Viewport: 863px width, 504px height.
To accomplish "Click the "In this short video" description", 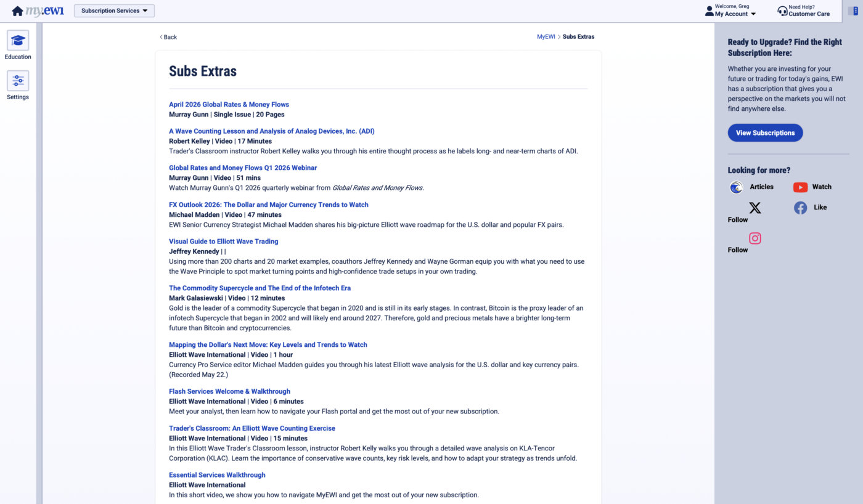I will click(324, 495).
